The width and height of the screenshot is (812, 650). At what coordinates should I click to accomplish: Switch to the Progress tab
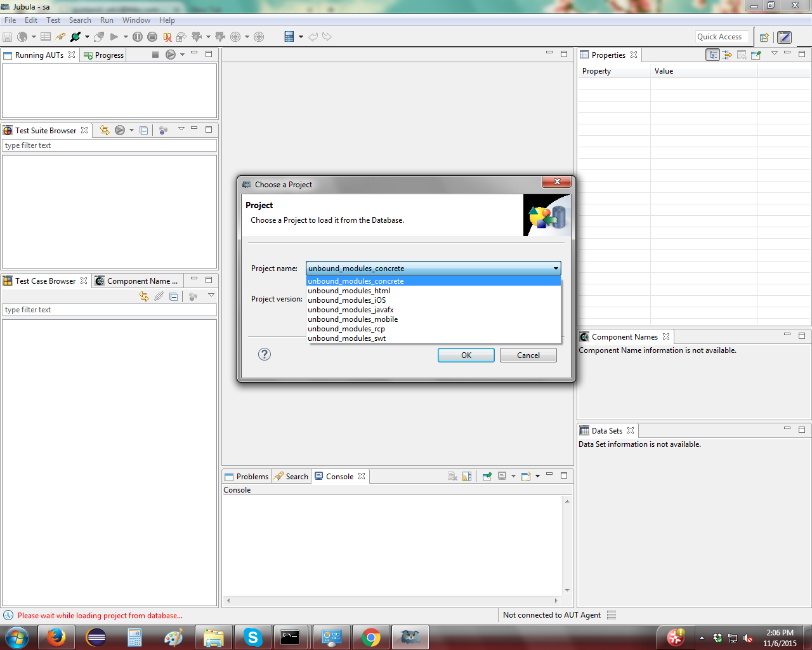(103, 55)
